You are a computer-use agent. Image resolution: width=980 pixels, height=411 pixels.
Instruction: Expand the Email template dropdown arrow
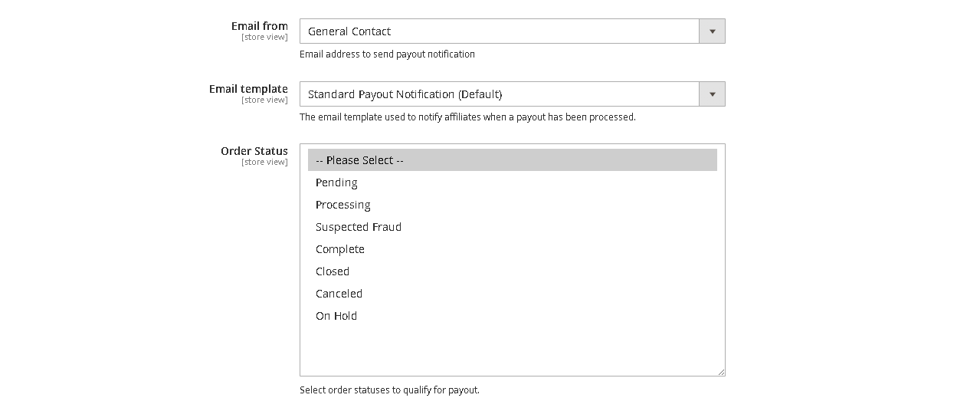(x=712, y=94)
